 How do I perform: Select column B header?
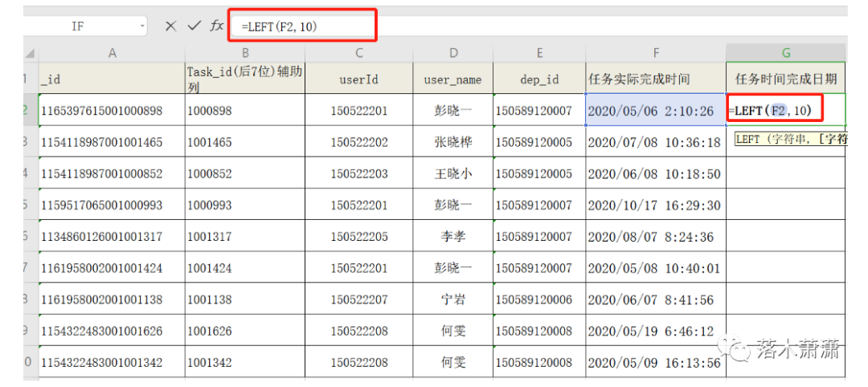tap(245, 53)
